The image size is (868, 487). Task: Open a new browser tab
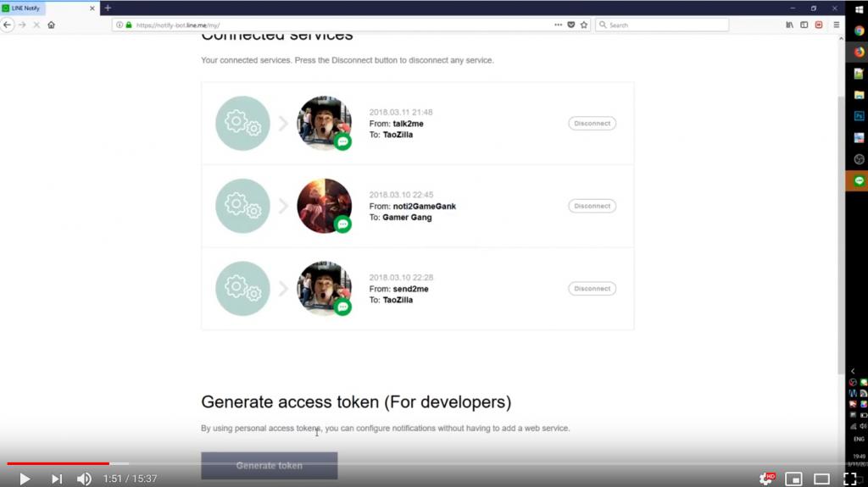pyautogui.click(x=108, y=8)
